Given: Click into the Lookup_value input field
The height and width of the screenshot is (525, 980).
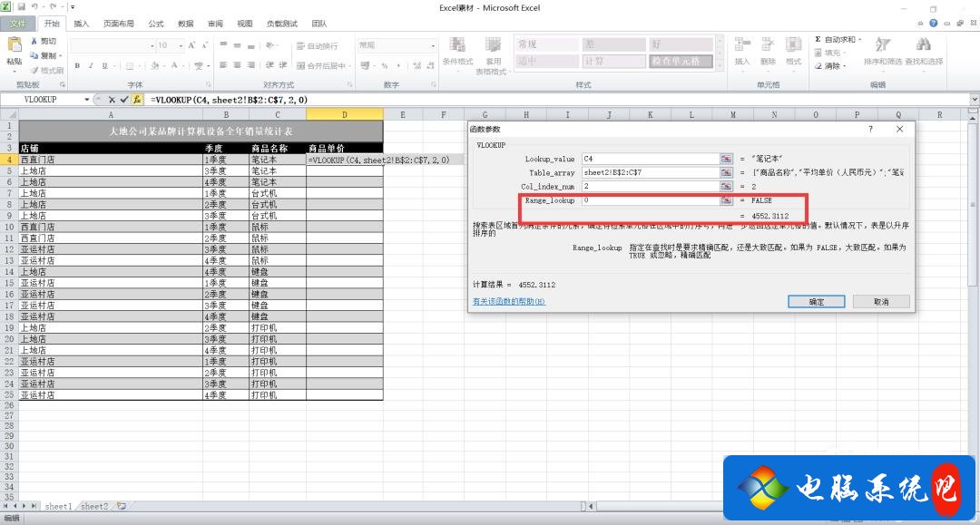Looking at the screenshot, I should 650,159.
